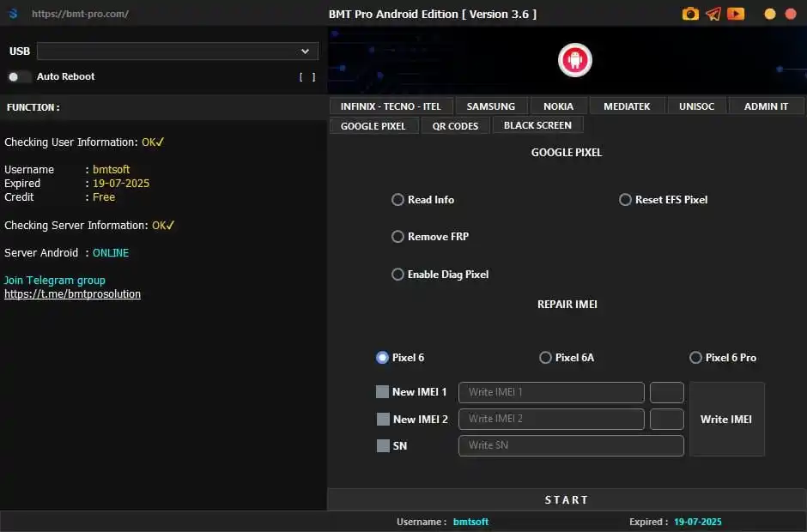Select the Enable Diag Pixel option
The image size is (807, 532).
397,275
